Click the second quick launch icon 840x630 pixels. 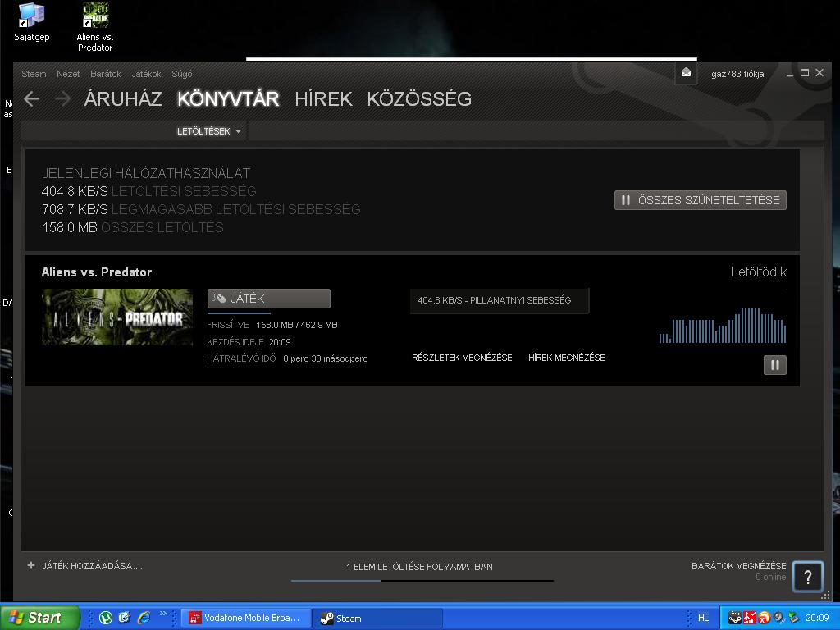click(x=125, y=618)
